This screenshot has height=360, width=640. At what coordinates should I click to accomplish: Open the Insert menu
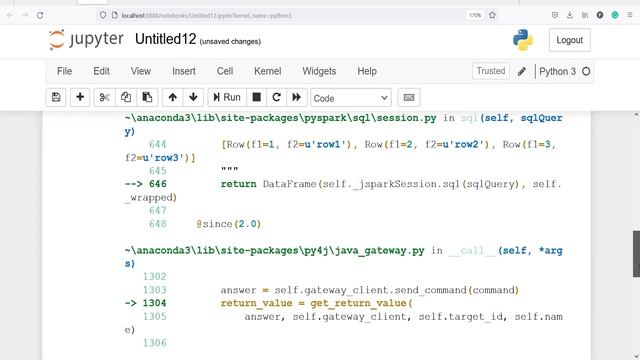(184, 71)
